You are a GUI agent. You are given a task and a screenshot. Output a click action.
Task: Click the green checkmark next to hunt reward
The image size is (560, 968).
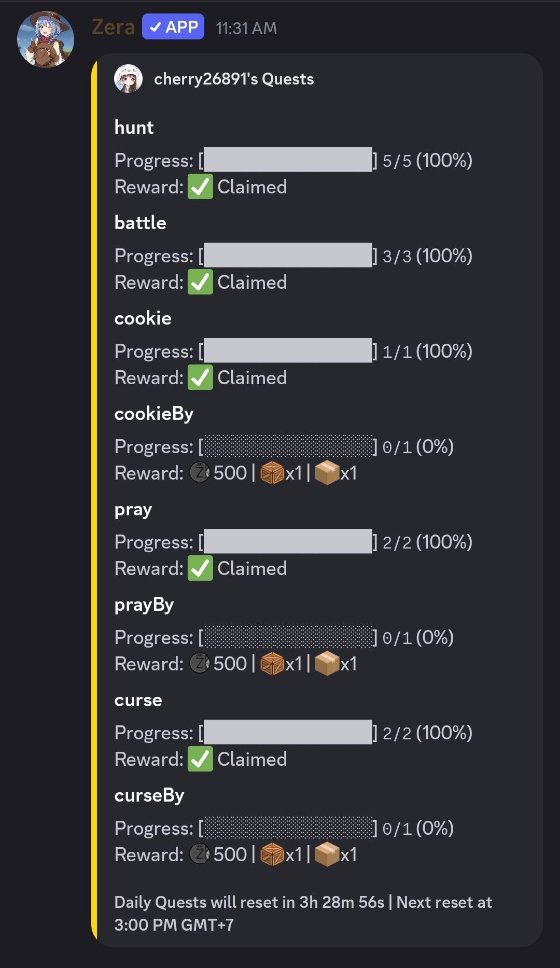coord(200,186)
